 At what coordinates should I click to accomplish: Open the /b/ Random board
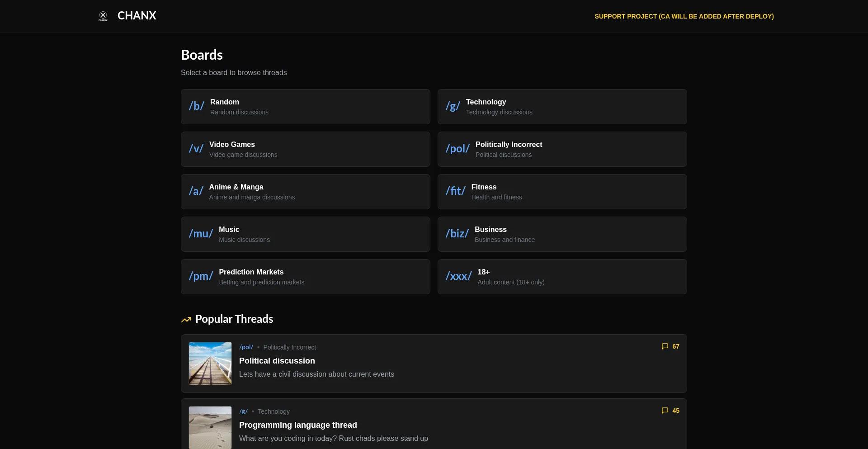click(x=305, y=107)
